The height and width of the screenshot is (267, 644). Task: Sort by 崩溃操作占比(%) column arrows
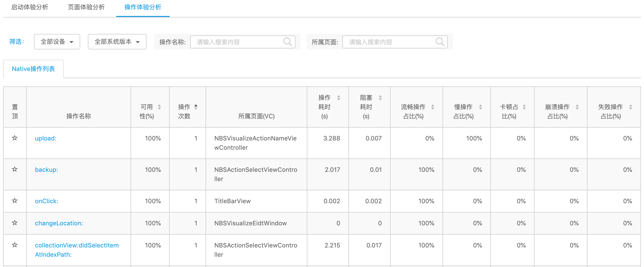[x=577, y=107]
